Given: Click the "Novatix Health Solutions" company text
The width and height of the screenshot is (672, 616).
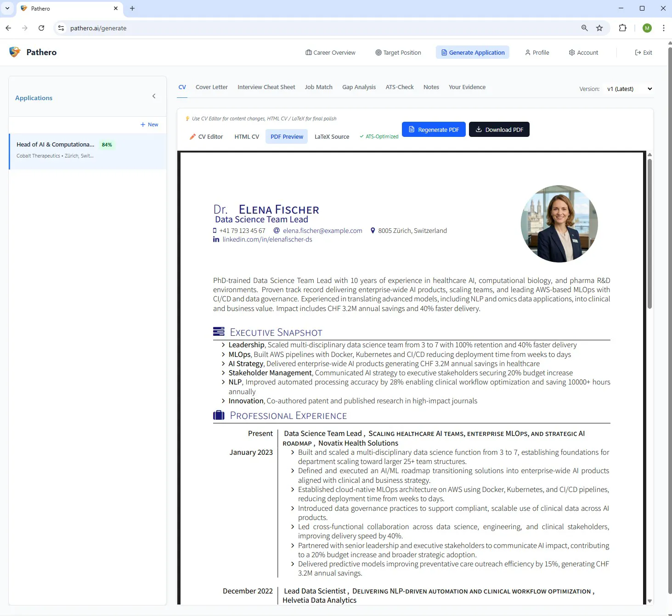Looking at the screenshot, I should [x=358, y=443].
